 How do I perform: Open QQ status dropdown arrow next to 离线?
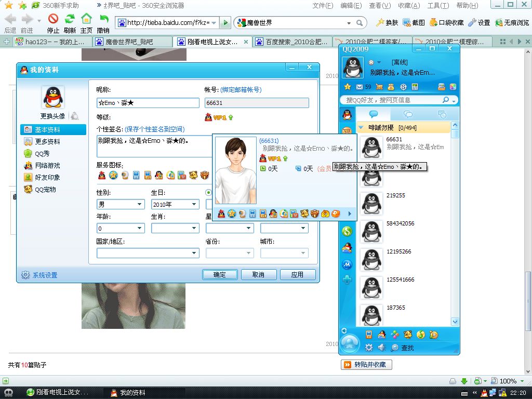pyautogui.click(x=379, y=62)
